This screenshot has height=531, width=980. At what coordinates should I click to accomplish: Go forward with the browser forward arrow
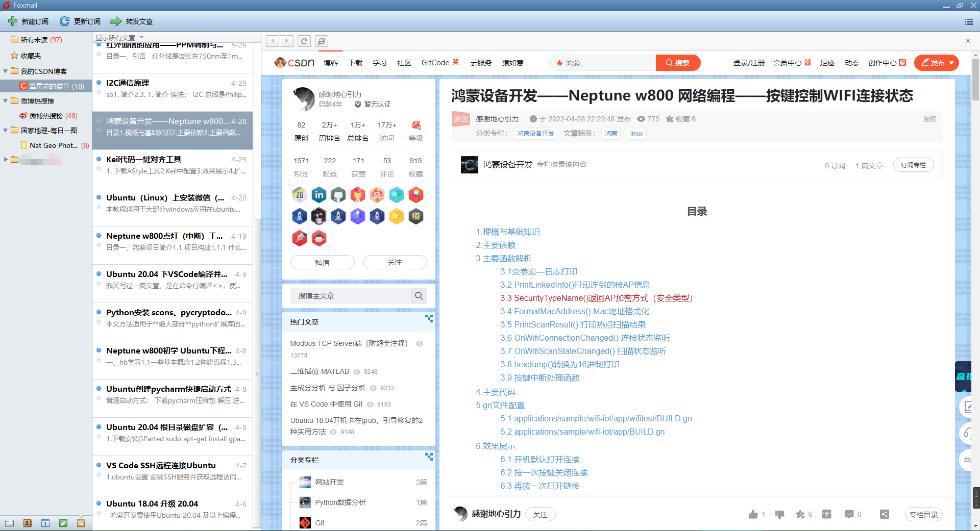pyautogui.click(x=287, y=41)
